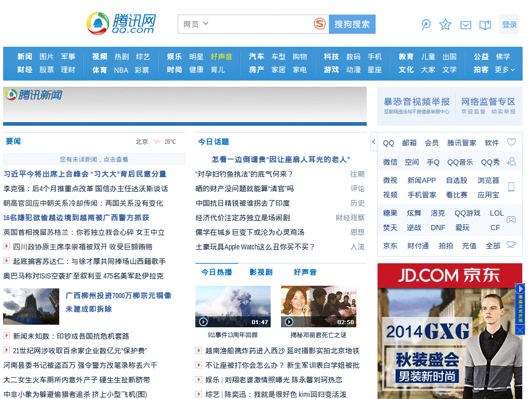Image resolution: width=532 pixels, height=399 pixels.
Task: Close the floating ad with X button
Action: click(520, 330)
